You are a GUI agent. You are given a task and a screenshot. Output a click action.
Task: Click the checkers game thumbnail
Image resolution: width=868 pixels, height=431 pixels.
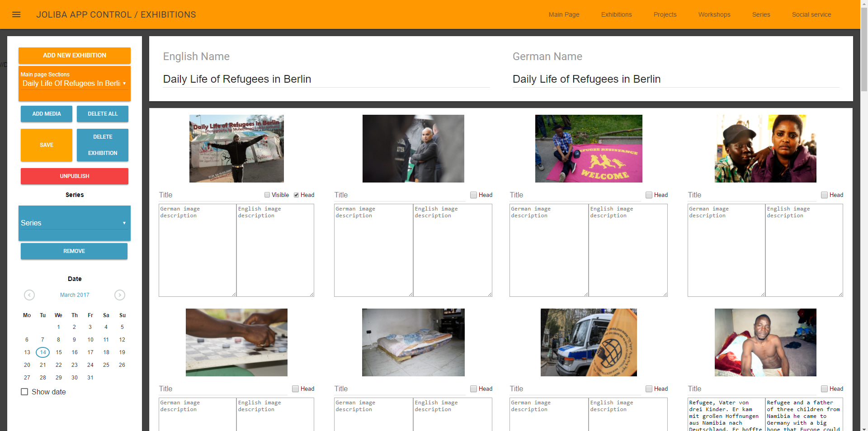click(236, 342)
